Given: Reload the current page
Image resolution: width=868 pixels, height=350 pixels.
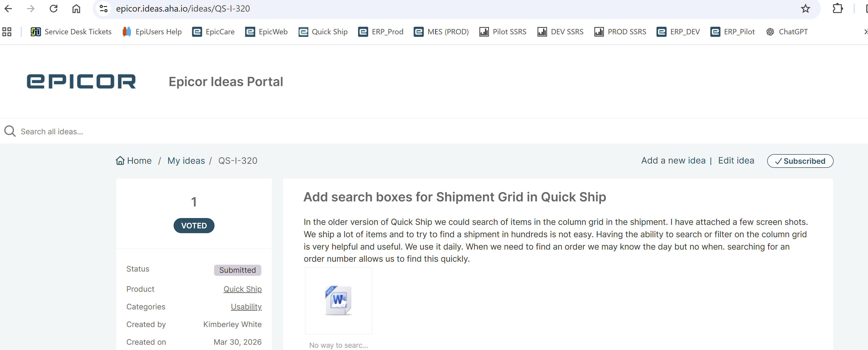Looking at the screenshot, I should [x=54, y=9].
